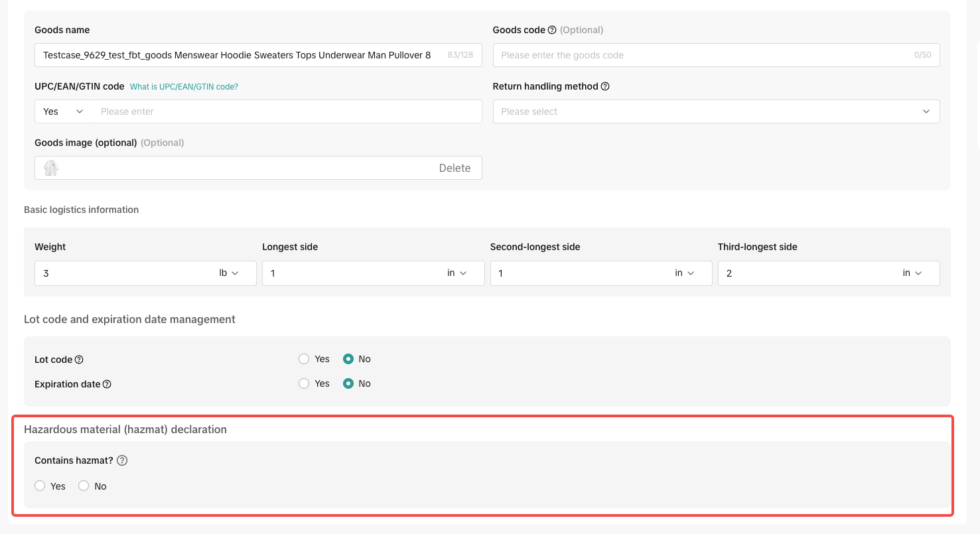Screen dimensions: 980x534
Task: Change the Longest side unit dropdown
Action: click(x=456, y=273)
